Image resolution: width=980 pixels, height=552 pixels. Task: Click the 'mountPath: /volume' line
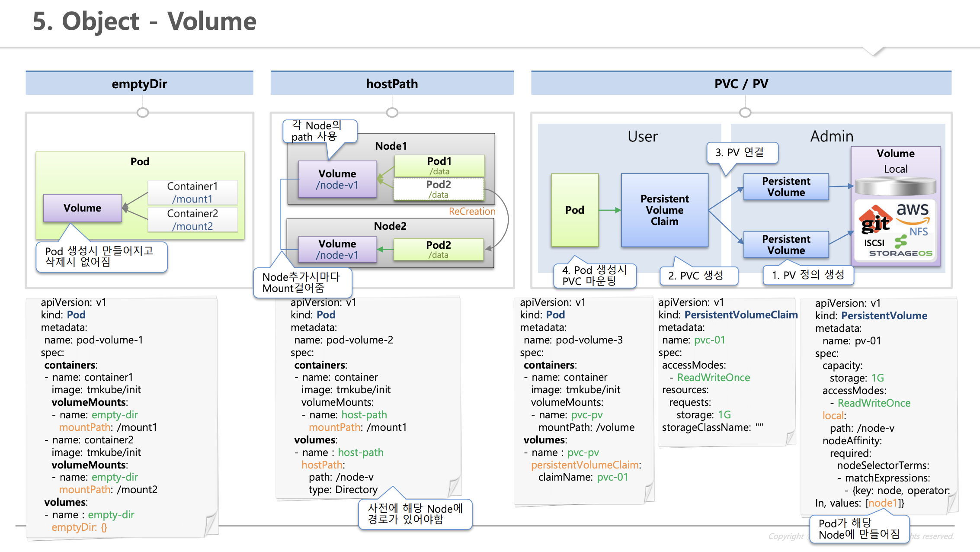point(587,427)
